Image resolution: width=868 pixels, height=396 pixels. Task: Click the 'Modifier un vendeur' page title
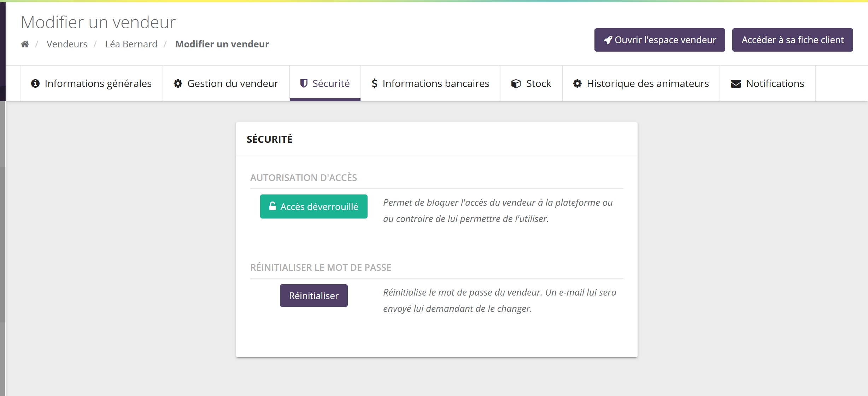coord(98,22)
